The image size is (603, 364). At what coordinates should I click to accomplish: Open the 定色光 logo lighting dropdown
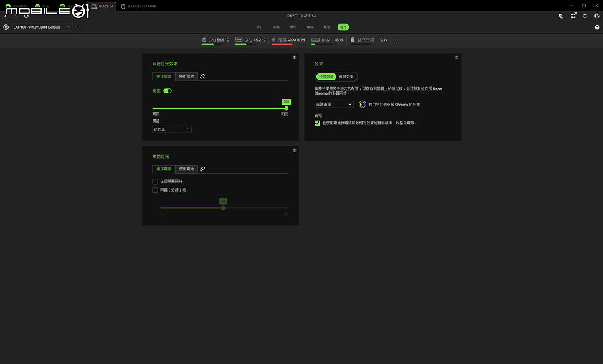[x=172, y=129]
